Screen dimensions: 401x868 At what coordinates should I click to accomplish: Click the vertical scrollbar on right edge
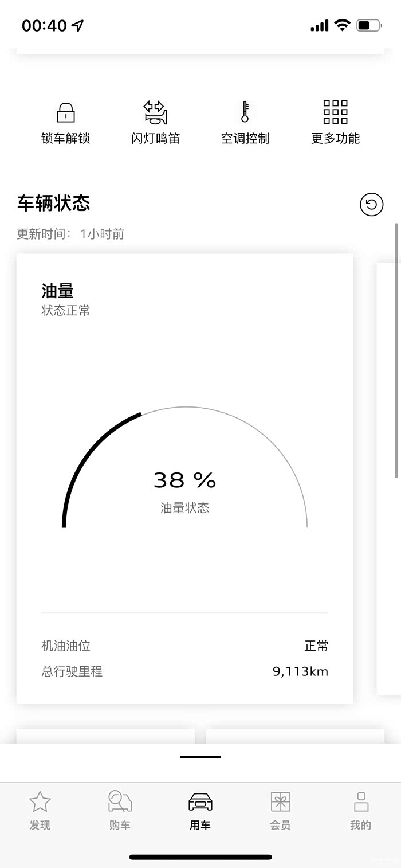(x=396, y=350)
